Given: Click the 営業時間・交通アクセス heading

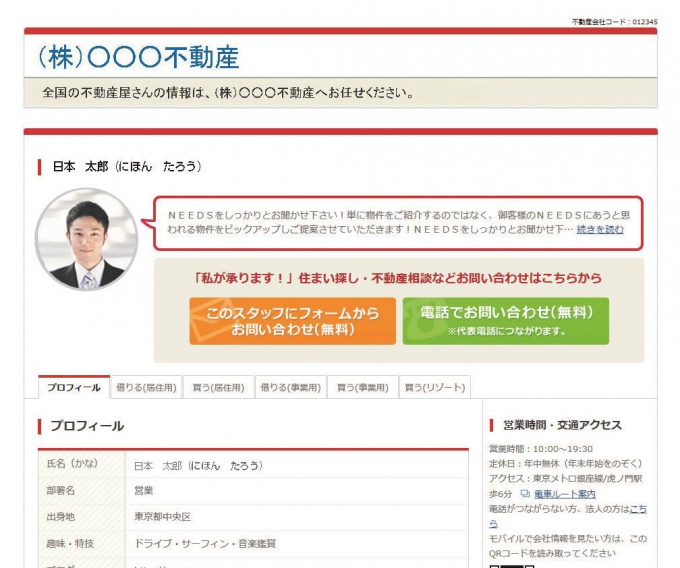Looking at the screenshot, I should (x=562, y=425).
